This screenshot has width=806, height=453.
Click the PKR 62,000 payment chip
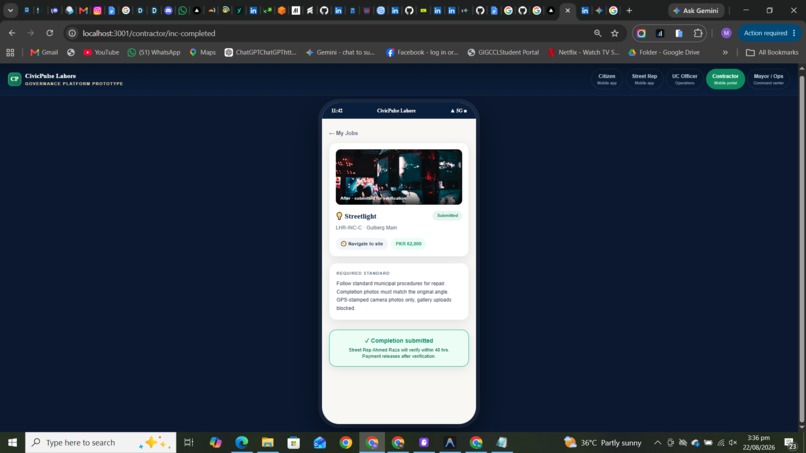[408, 244]
